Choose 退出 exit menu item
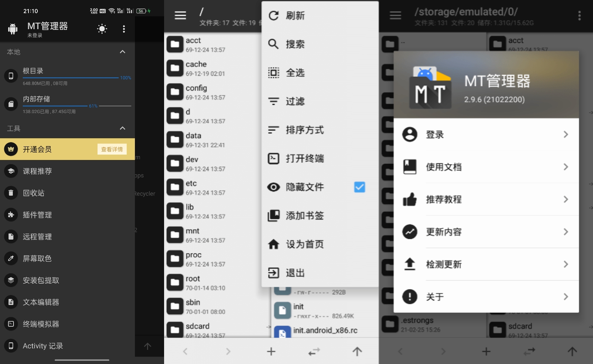Screen dimensions: 593x364 point(320,273)
